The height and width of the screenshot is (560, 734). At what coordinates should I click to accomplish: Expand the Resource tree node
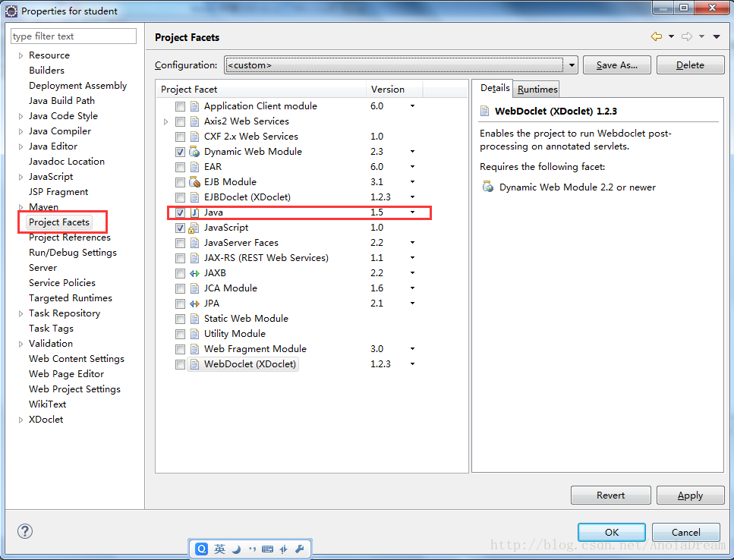pyautogui.click(x=20, y=55)
